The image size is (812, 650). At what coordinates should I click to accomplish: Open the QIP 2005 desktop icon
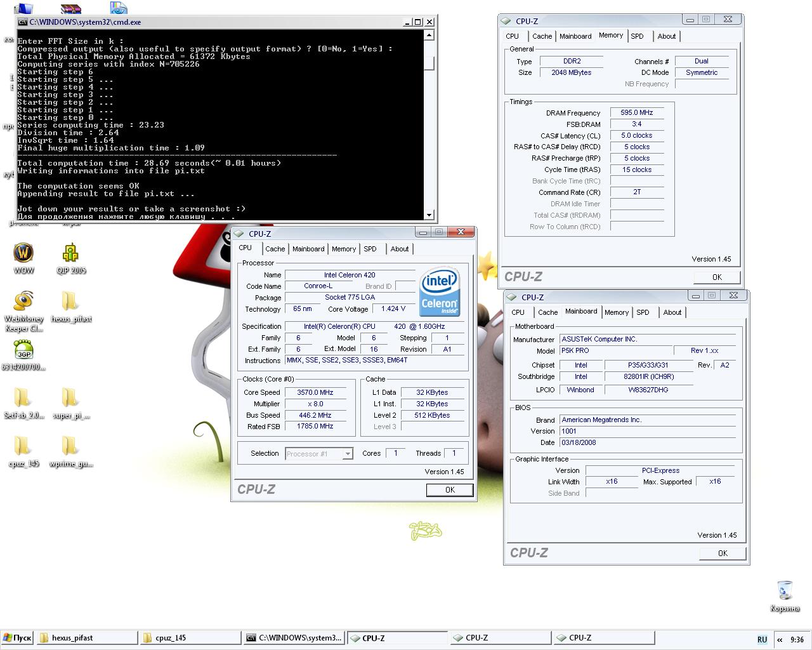(x=70, y=258)
